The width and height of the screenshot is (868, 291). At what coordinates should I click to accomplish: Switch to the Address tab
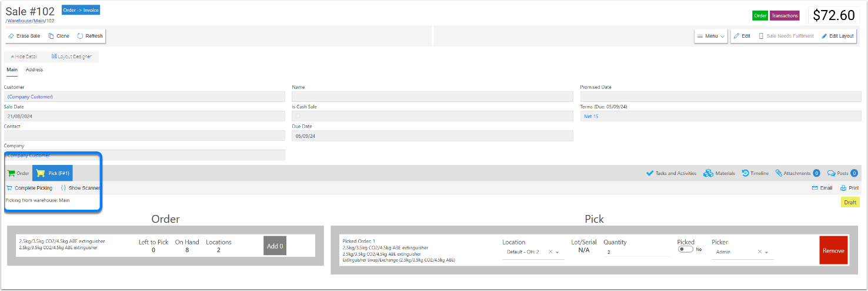point(34,70)
